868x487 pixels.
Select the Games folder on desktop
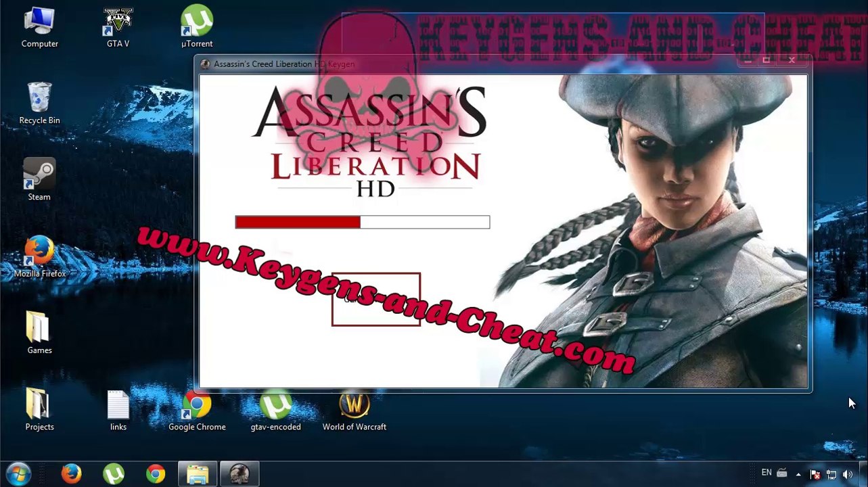[x=39, y=333]
